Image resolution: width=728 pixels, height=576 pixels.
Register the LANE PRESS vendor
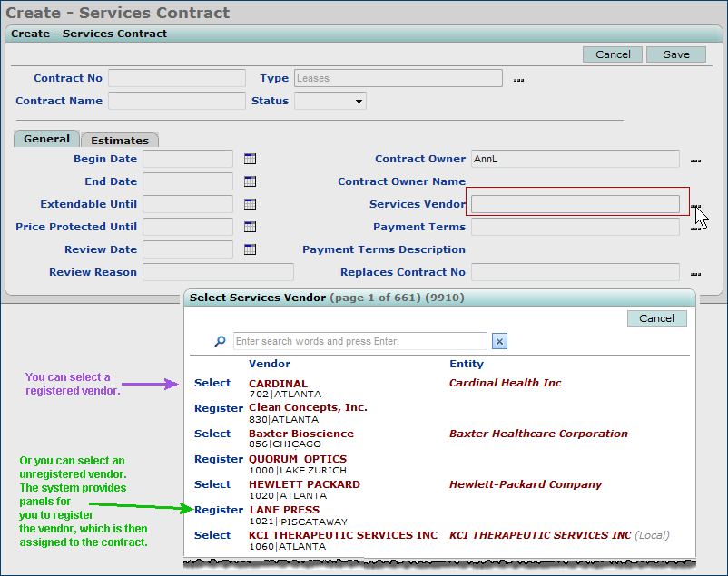click(219, 510)
